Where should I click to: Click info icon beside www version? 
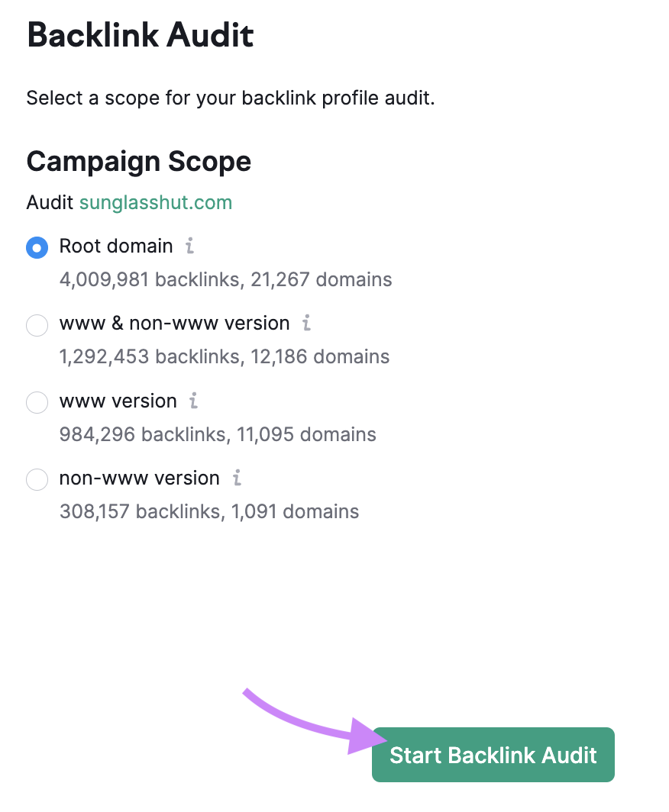click(193, 401)
